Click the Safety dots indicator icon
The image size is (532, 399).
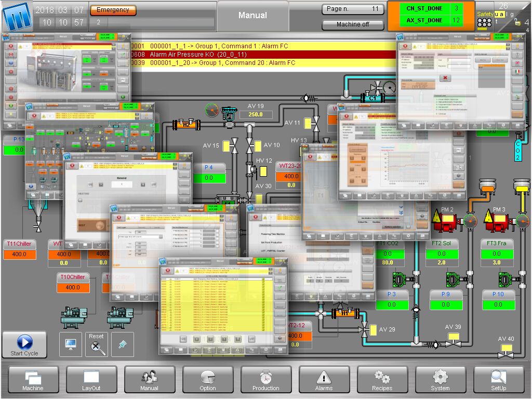[484, 23]
